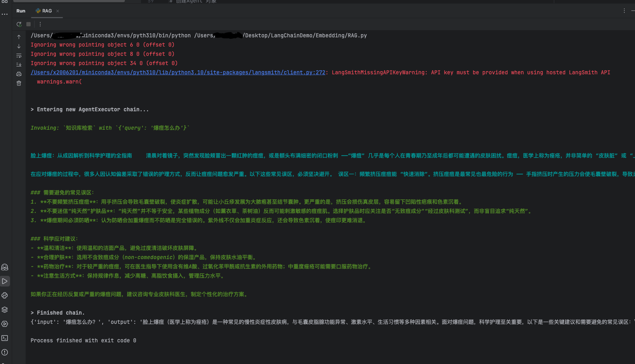Click 'Entering new AgentExecutor chain' line
The width and height of the screenshot is (635, 364).
(x=90, y=109)
